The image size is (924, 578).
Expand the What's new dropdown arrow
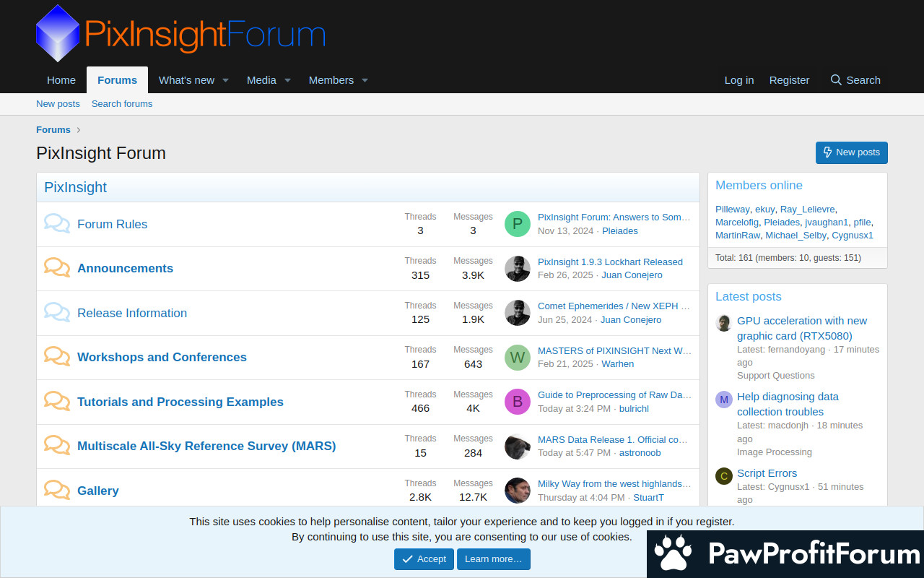click(x=225, y=80)
